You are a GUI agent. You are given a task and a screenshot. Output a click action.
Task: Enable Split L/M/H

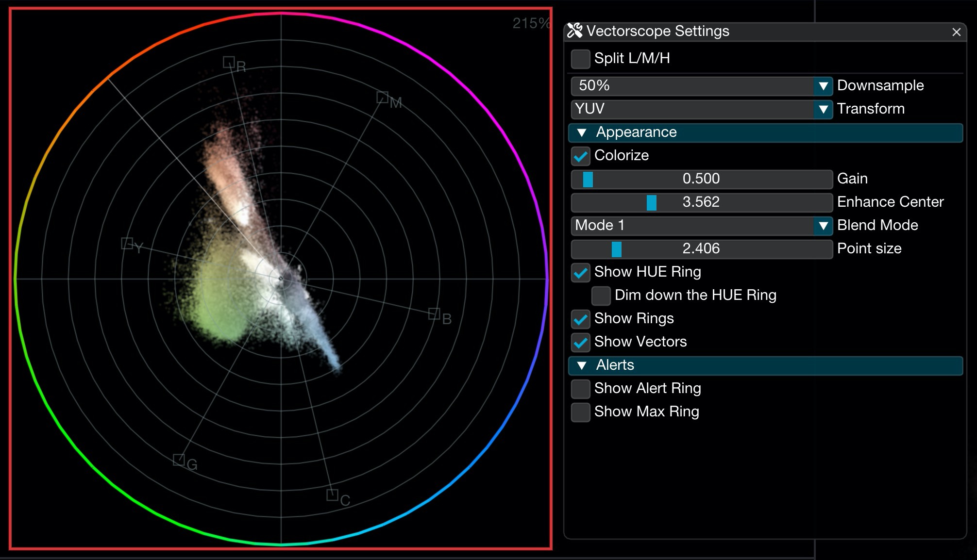tap(580, 58)
